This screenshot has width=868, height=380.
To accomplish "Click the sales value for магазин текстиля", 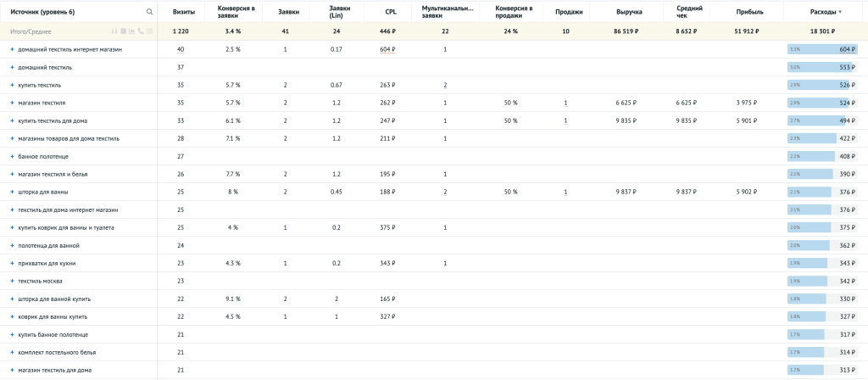I will point(565,103).
